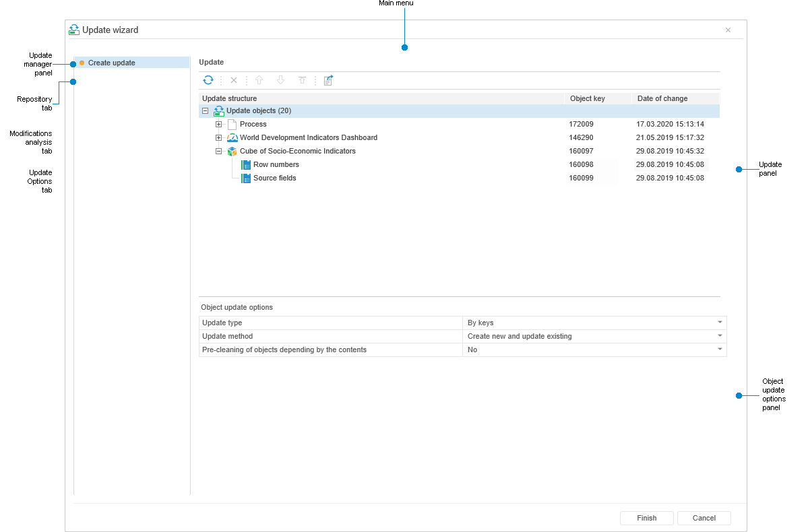This screenshot has width=810, height=532.
Task: Click the move to top icon
Action: point(302,80)
